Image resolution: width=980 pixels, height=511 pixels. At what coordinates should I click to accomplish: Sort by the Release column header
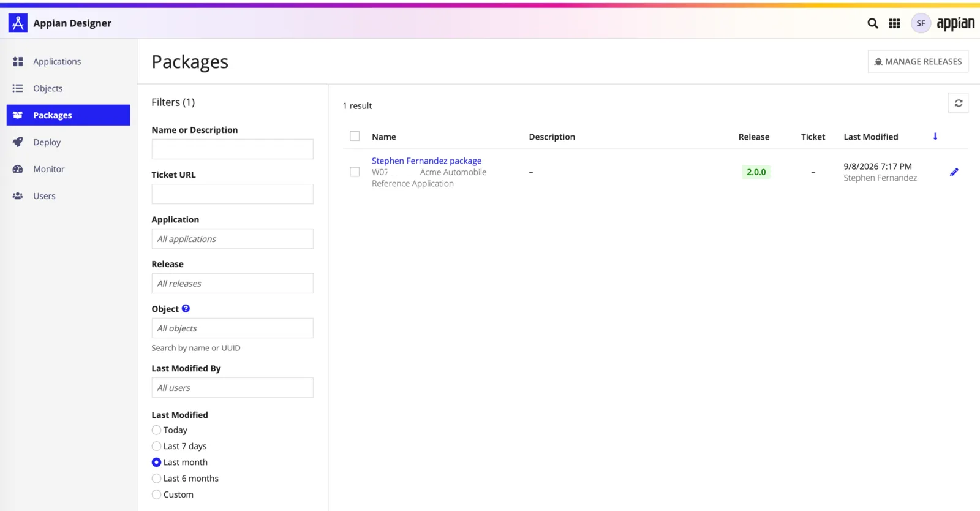tap(753, 137)
